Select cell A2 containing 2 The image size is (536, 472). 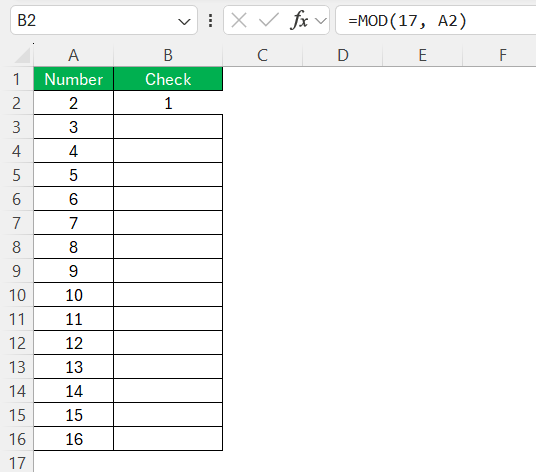[73, 103]
